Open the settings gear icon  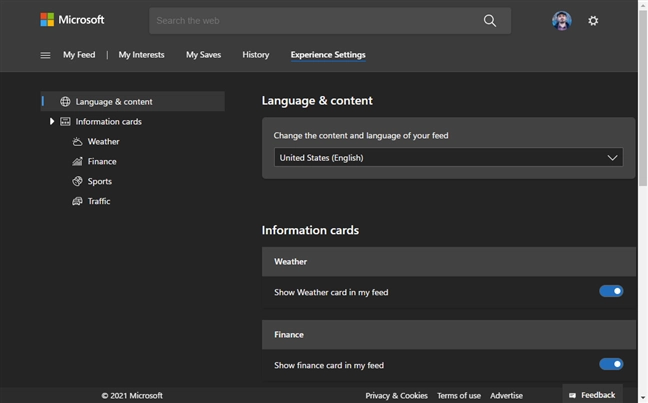(x=593, y=21)
